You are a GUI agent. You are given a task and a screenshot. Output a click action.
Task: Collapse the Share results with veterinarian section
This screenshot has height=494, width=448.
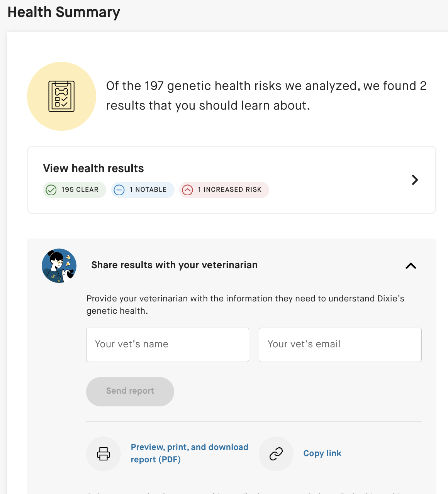pyautogui.click(x=411, y=266)
